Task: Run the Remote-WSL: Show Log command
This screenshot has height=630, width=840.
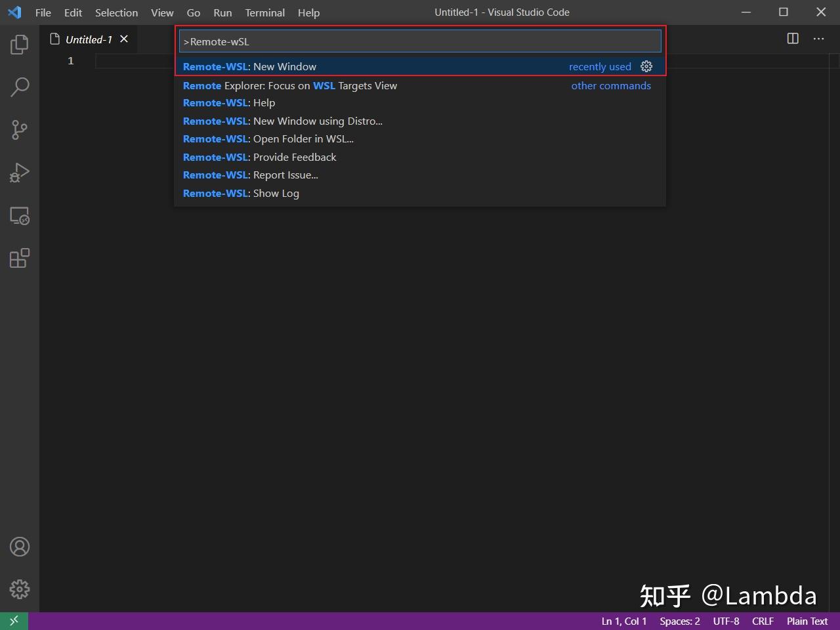Action: pyautogui.click(x=241, y=193)
